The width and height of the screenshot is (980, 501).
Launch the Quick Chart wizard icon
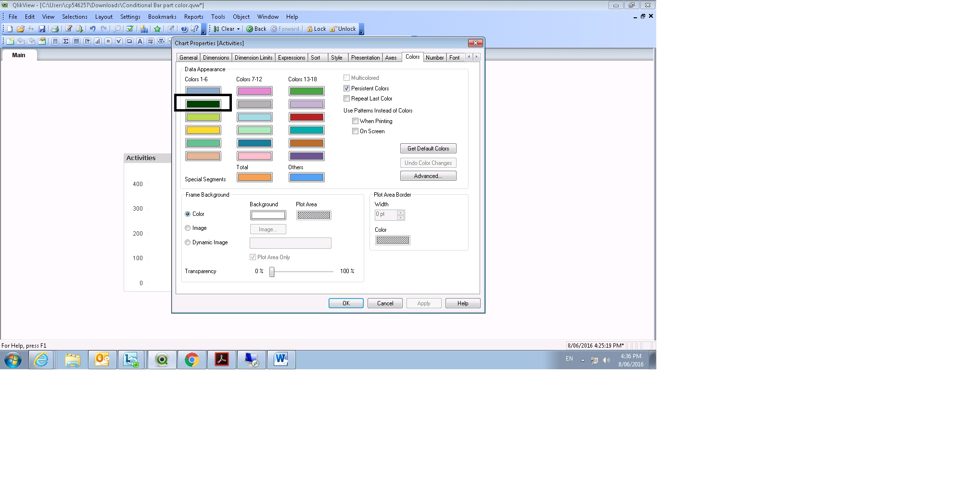coord(143,29)
